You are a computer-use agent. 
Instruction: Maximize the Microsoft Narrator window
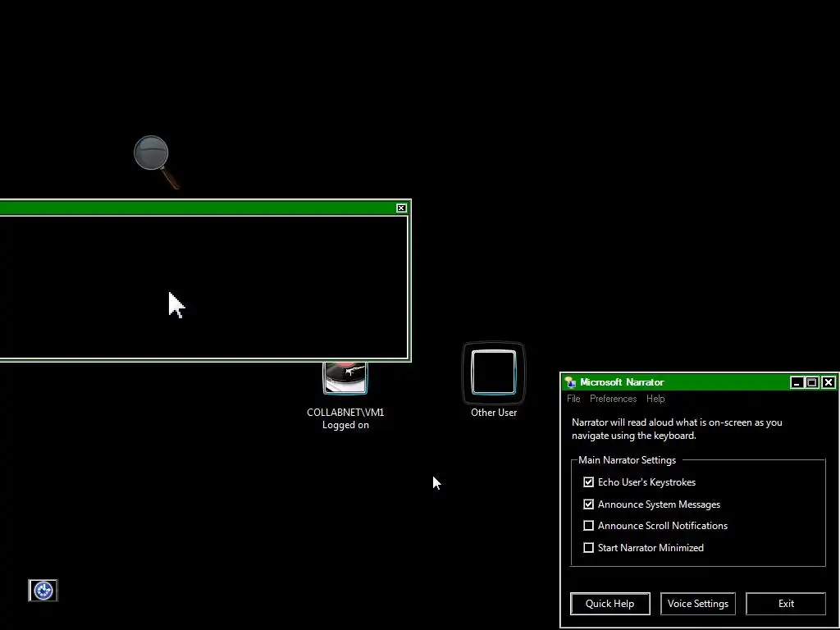[x=812, y=382]
